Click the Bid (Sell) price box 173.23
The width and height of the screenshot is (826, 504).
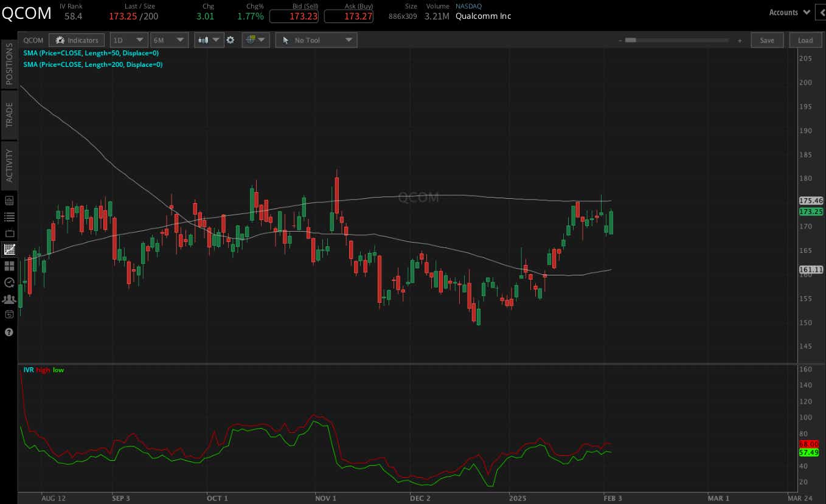point(293,16)
